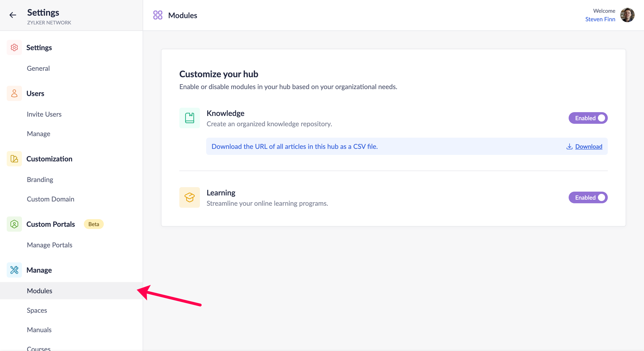Click the 'Customize your hub' heading
This screenshot has height=351, width=644.
[x=218, y=74]
